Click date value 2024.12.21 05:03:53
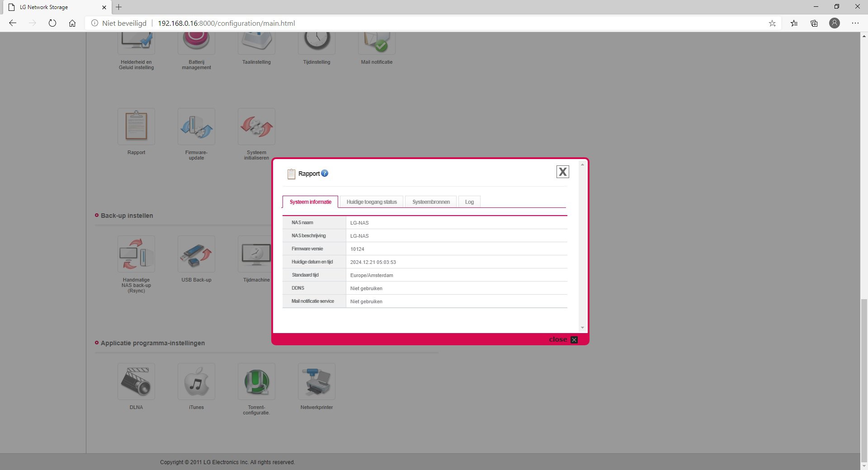868x470 pixels. pyautogui.click(x=373, y=262)
